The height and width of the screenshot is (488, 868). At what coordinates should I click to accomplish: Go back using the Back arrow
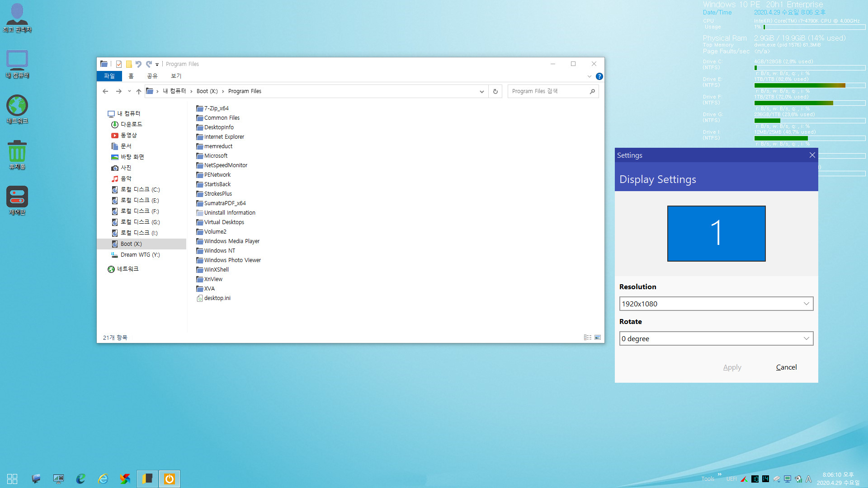[x=105, y=91]
